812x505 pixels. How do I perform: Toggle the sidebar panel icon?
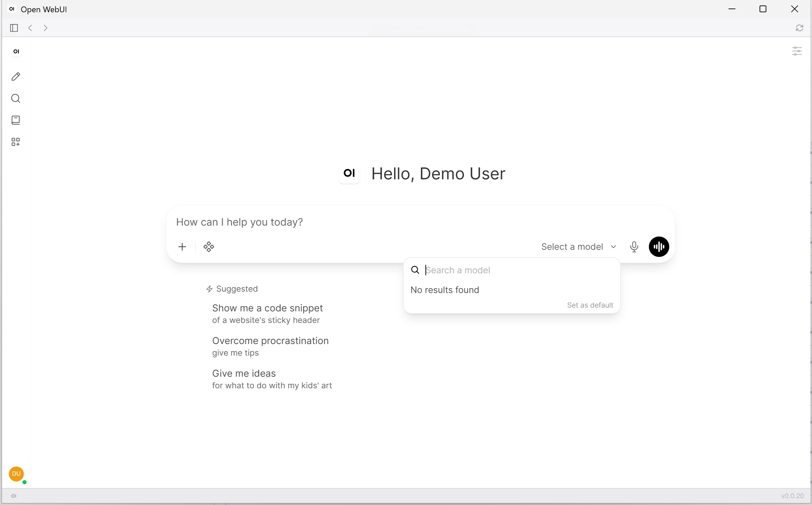coord(14,28)
